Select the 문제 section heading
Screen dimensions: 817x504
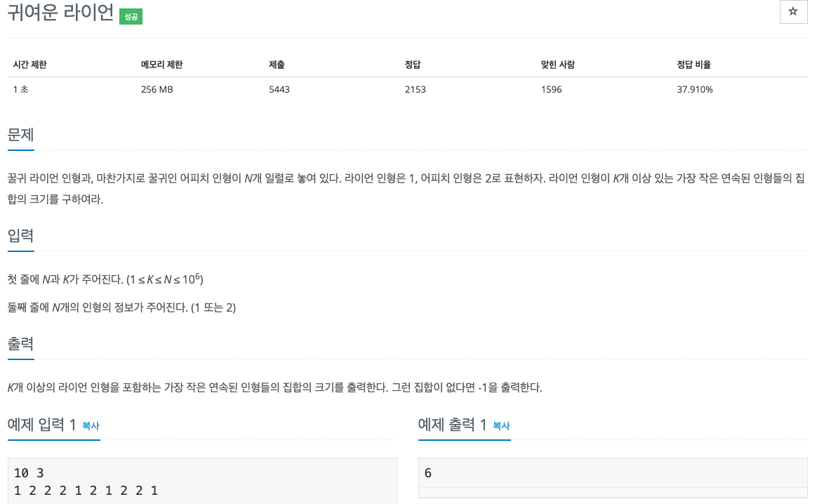21,135
